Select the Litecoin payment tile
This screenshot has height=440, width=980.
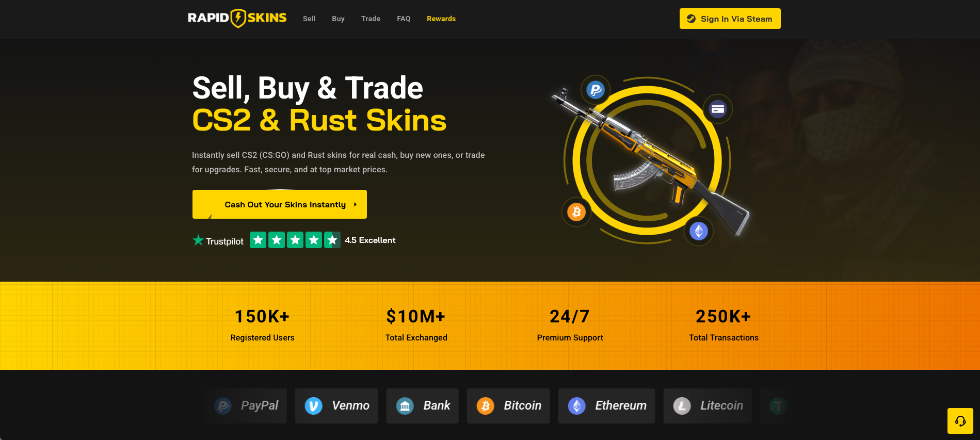708,406
